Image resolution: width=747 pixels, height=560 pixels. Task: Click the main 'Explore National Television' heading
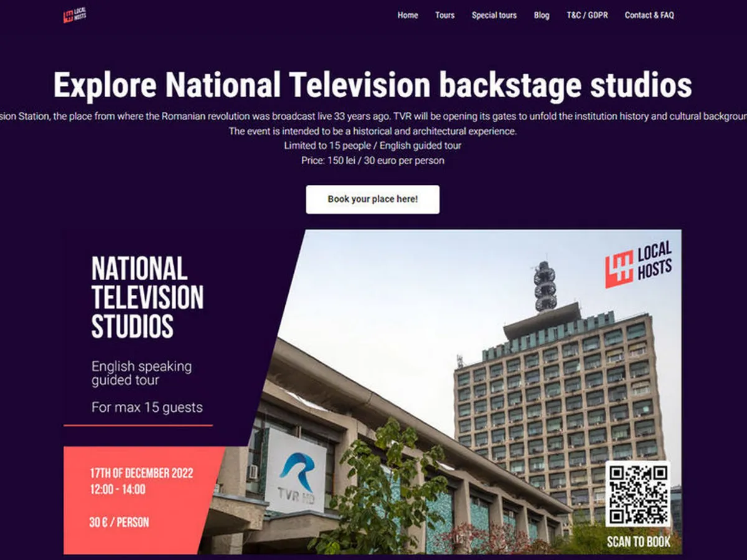[372, 85]
